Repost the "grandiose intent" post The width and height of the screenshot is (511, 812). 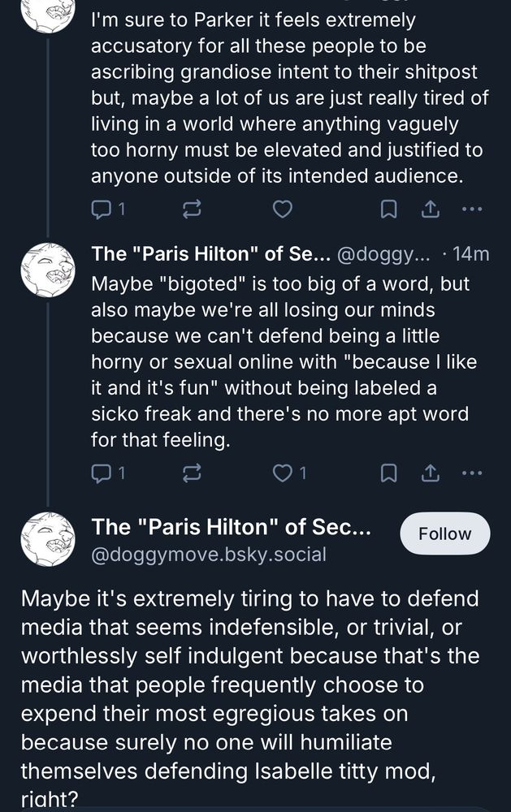pyautogui.click(x=192, y=209)
